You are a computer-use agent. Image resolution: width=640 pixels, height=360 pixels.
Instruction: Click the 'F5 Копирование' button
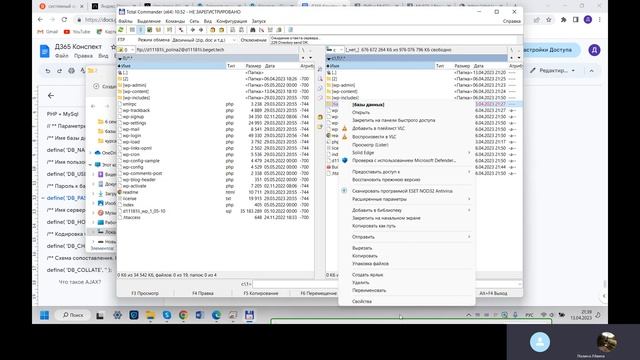260,293
